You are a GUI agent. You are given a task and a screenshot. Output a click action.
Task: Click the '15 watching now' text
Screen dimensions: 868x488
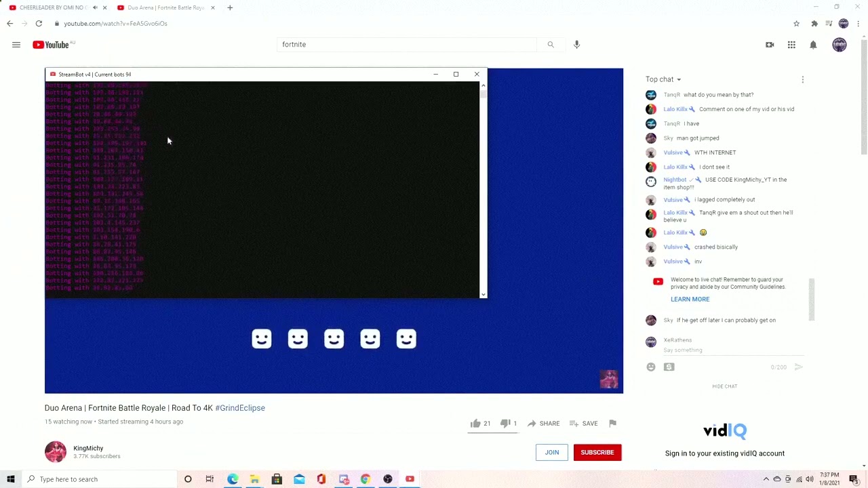68,422
